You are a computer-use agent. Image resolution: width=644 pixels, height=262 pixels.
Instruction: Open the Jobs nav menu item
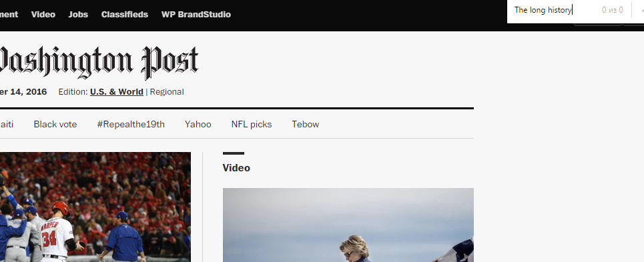78,15
